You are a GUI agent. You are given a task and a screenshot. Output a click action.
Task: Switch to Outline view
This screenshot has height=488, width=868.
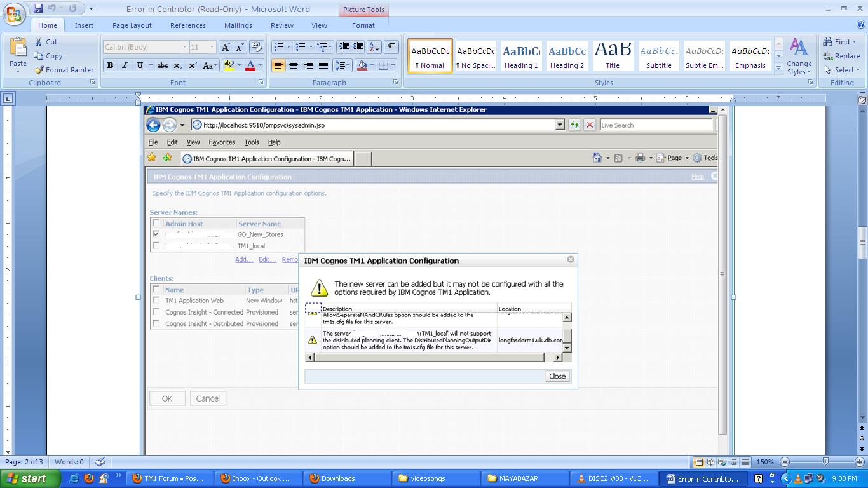click(x=733, y=462)
